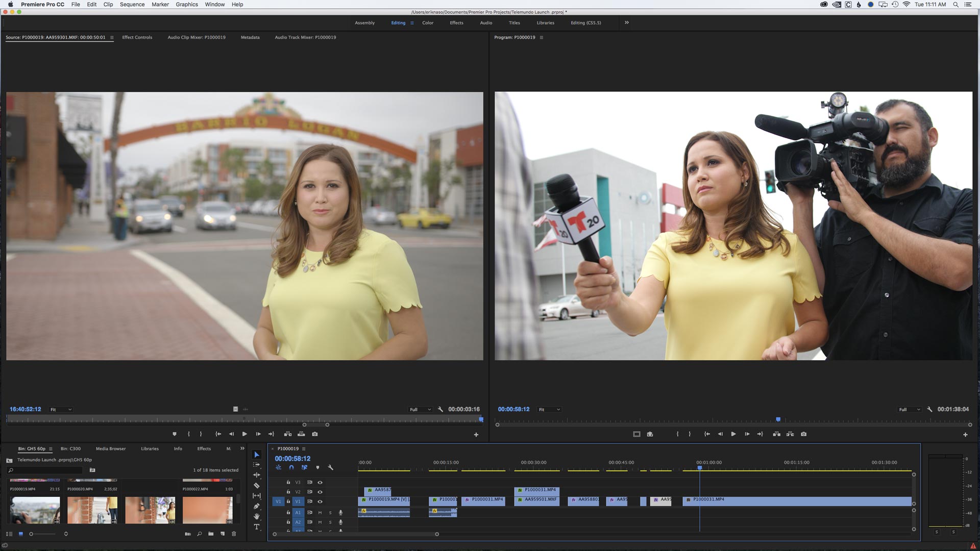Image resolution: width=980 pixels, height=551 pixels.
Task: Toggle lock on track V3
Action: 288,482
